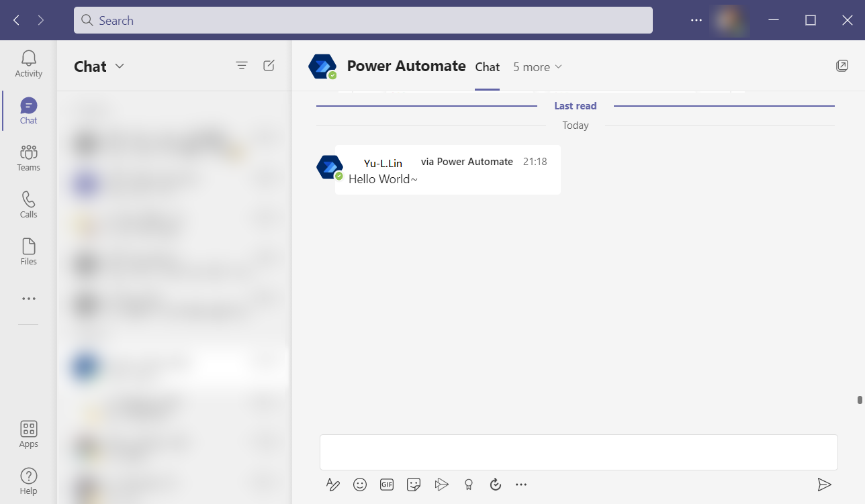The width and height of the screenshot is (865, 504).
Task: Open the Files section
Action: pos(28,252)
